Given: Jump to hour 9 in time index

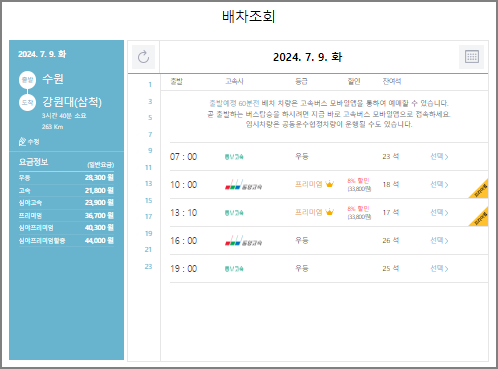Looking at the screenshot, I should 150,151.
